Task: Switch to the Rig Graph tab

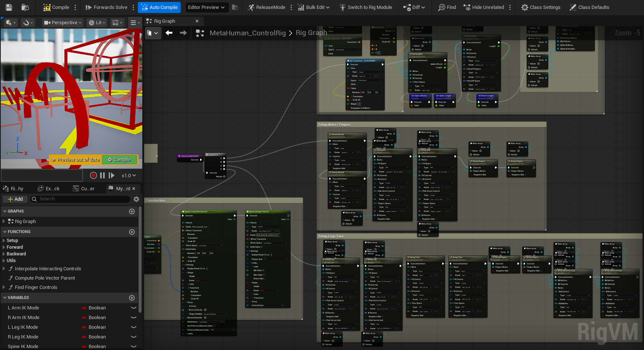Action: [x=164, y=21]
